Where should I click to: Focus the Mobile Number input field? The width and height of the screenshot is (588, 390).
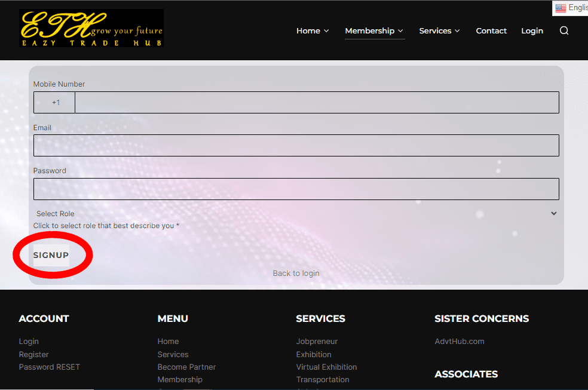tap(317, 103)
